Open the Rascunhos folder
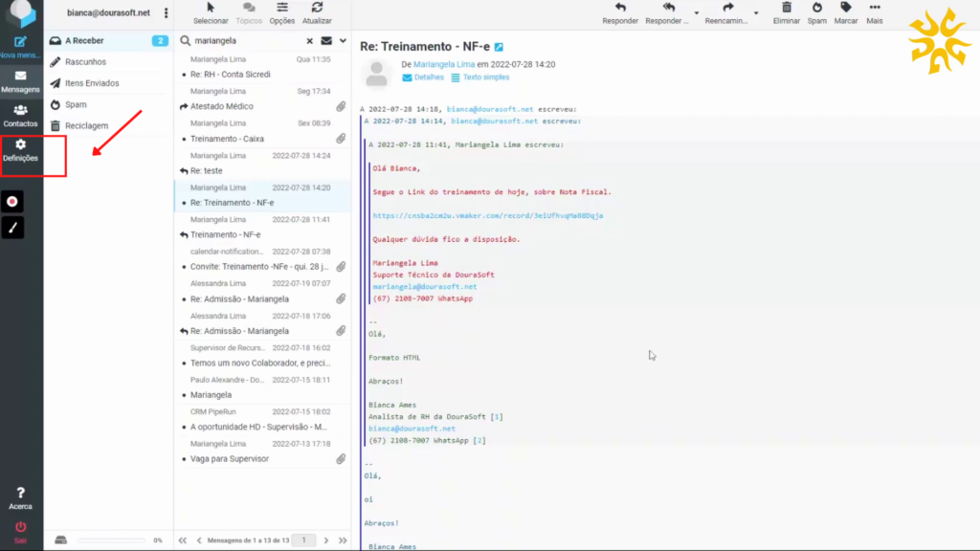This screenshot has height=551, width=980. [85, 62]
